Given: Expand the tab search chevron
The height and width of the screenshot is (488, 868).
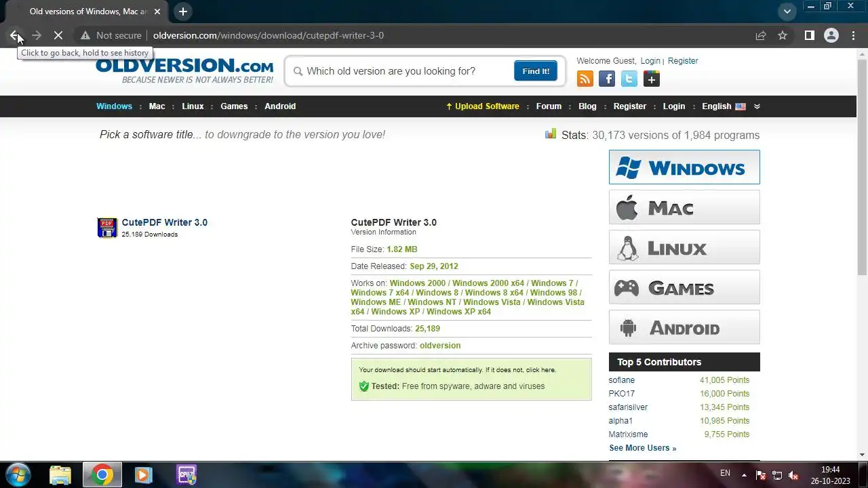Looking at the screenshot, I should point(787,12).
